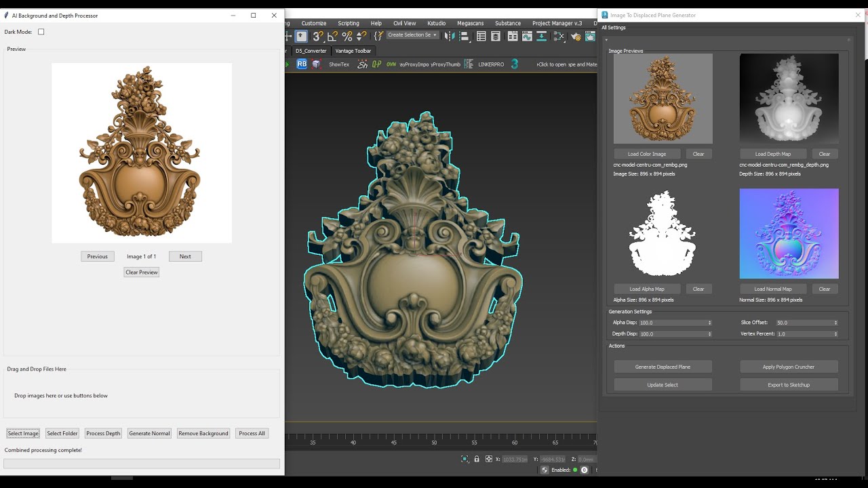Toggle the Scene Explorer icon
The image size is (868, 488).
(x=481, y=37)
